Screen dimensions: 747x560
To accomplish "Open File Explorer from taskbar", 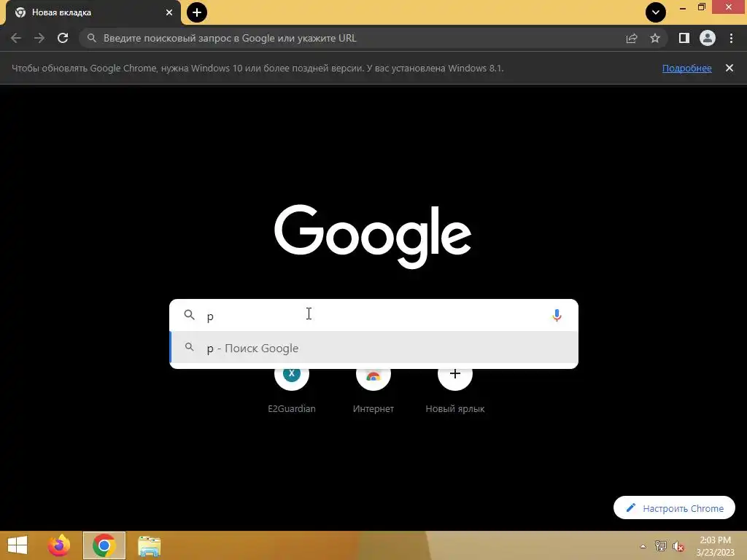I will [x=149, y=546].
